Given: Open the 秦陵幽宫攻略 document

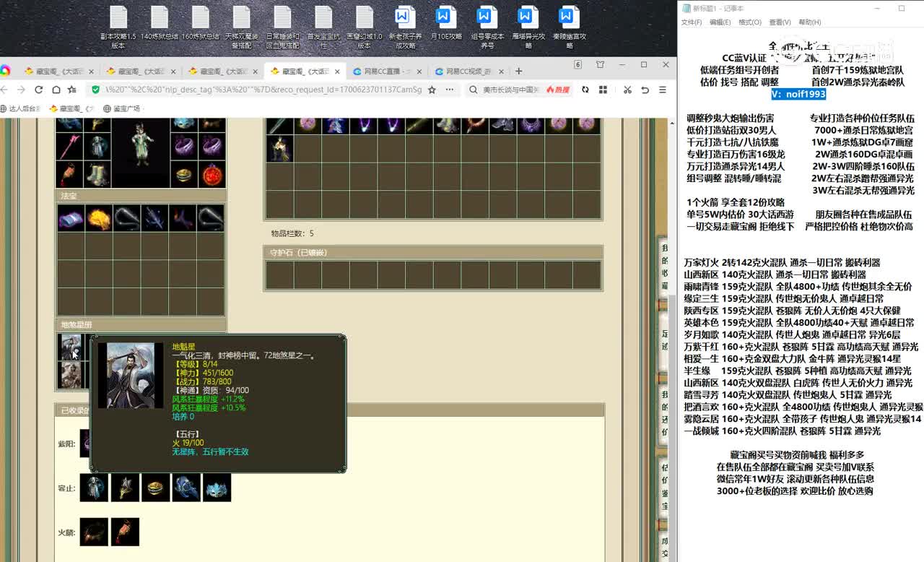Looking at the screenshot, I should [x=570, y=27].
